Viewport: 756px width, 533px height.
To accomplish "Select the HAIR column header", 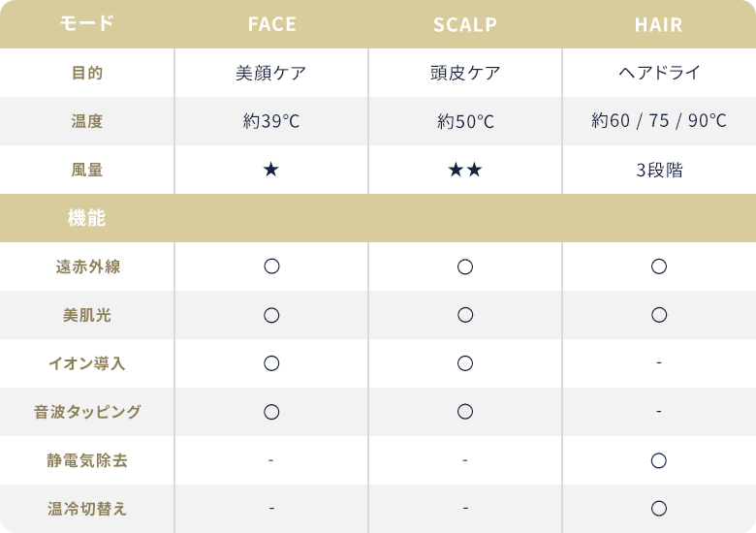I will (659, 24).
